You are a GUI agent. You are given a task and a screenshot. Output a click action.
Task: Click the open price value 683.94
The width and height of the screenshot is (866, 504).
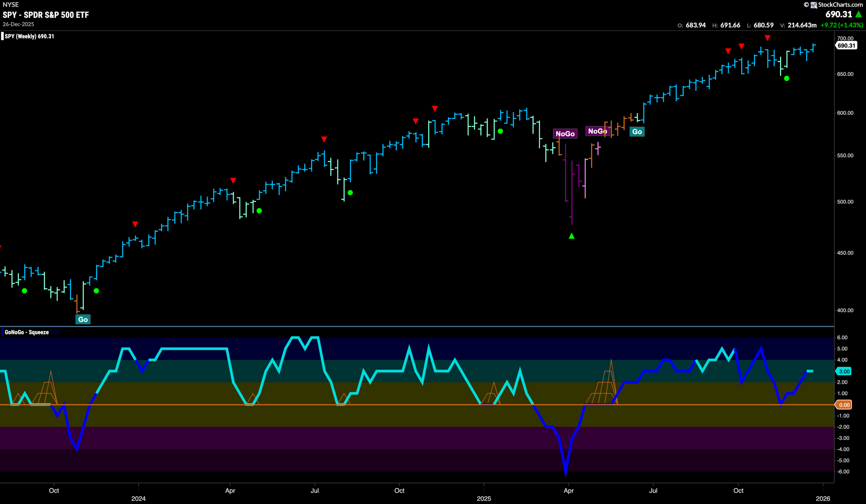696,25
